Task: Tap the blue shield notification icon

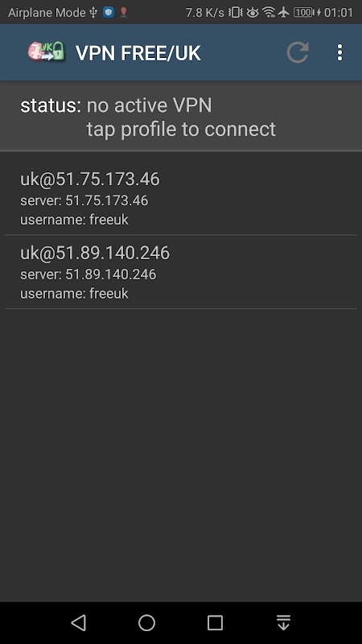Action: point(109,12)
